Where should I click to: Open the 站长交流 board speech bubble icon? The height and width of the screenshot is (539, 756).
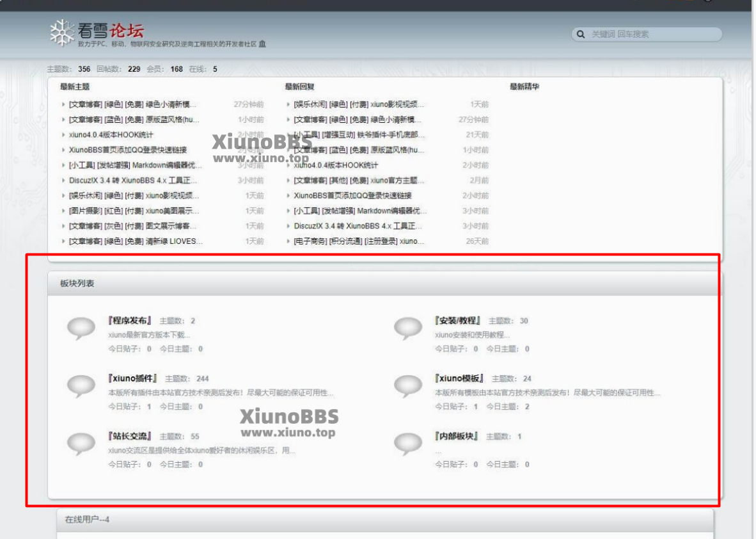coord(81,444)
